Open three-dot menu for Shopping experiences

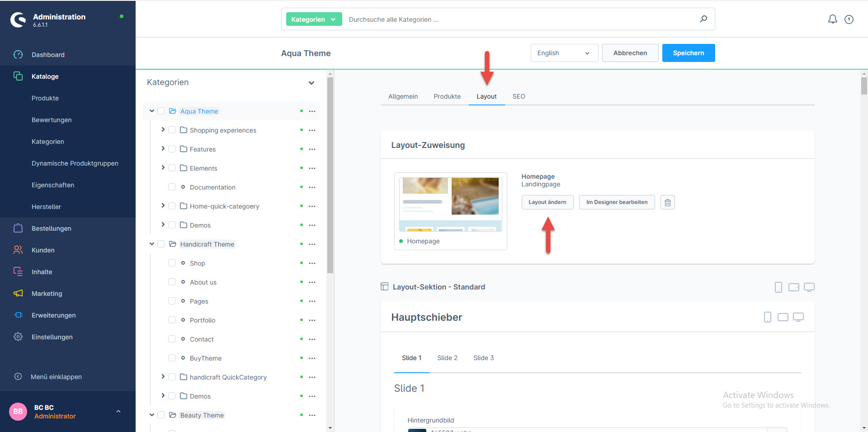pos(312,130)
